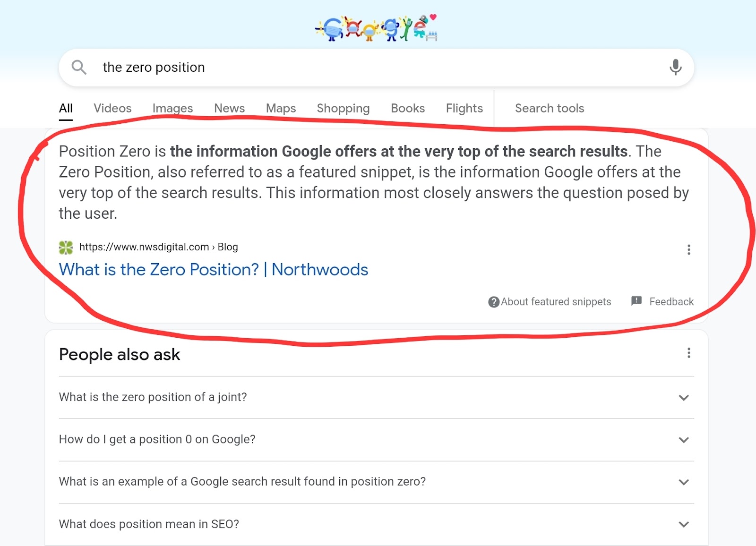Switch to the Maps tab

pyautogui.click(x=281, y=109)
